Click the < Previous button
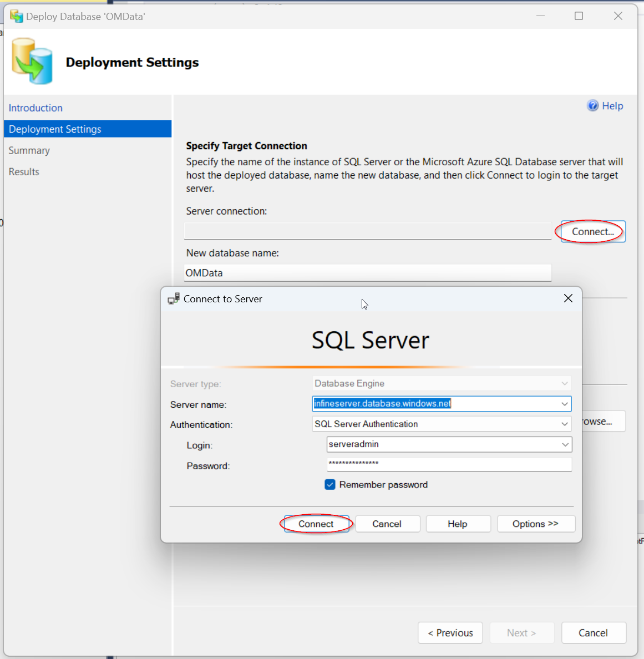The image size is (644, 659). [x=450, y=632]
